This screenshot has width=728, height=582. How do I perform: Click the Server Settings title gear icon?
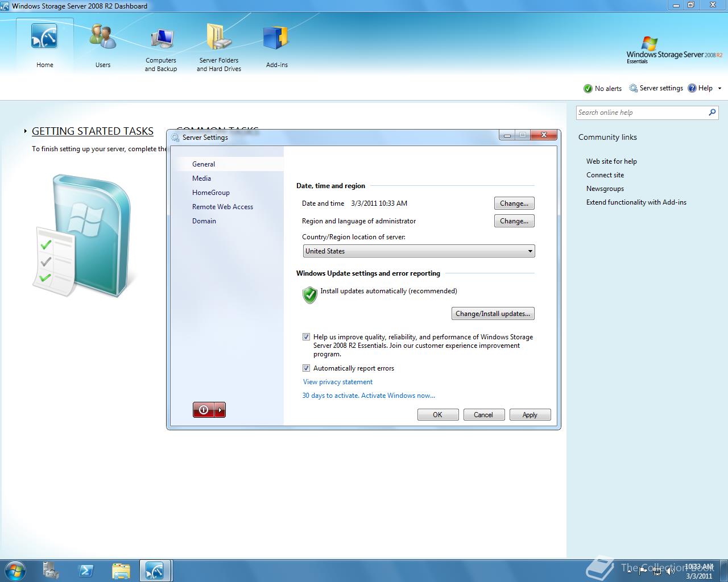(x=175, y=138)
